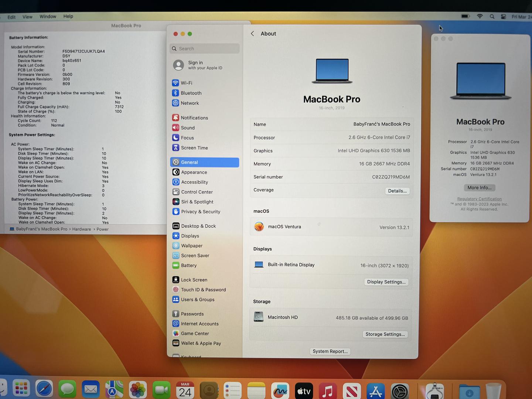Viewport: 532px width, 399px height.
Task: Click Wi-Fi icon in menu bar
Action: click(480, 16)
